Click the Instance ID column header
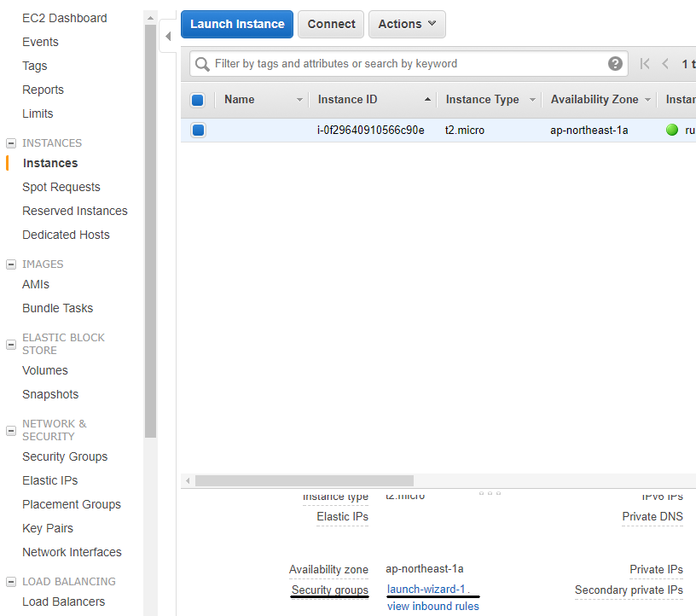 pos(347,100)
